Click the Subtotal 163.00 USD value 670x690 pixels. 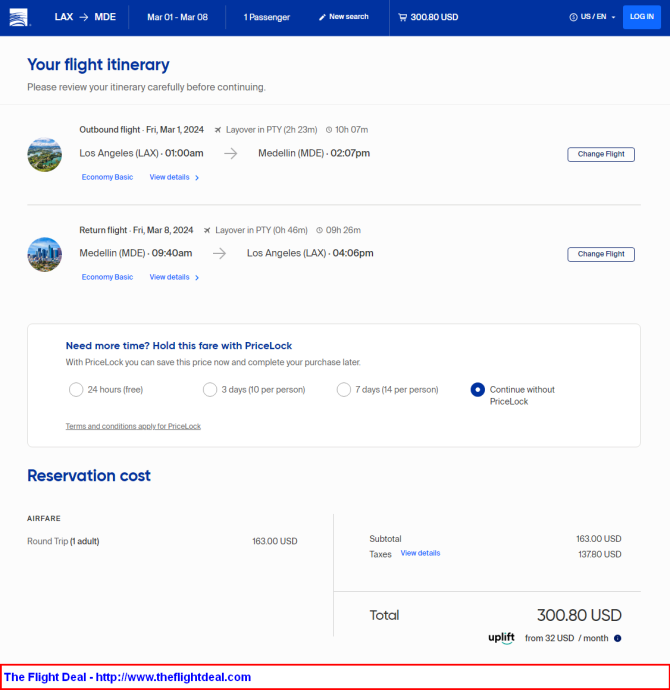(x=599, y=539)
